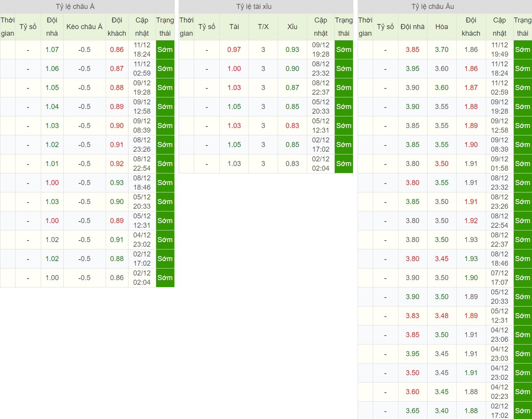Screen dimensions: 532x419
Task: Click the 'Tỷ lệ tài xỉu' table title
Action: point(254,7)
